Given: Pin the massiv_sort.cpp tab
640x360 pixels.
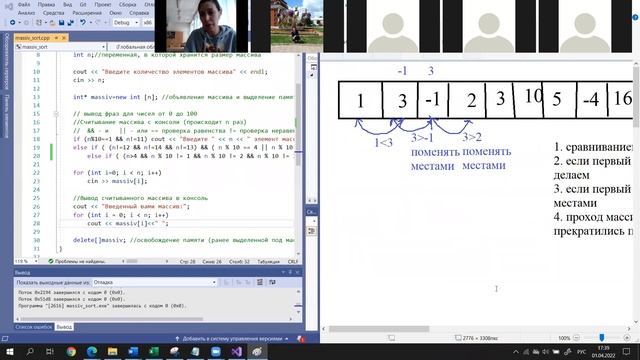Looking at the screenshot, I should pyautogui.click(x=56, y=38).
